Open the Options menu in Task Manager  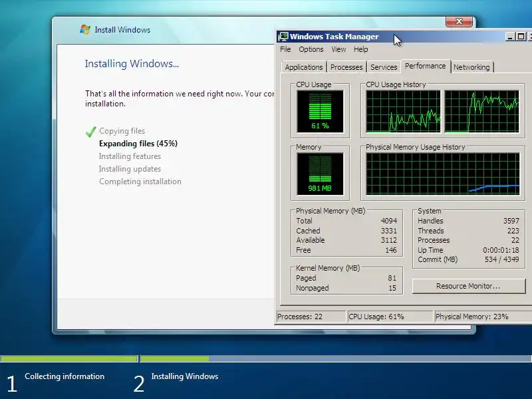click(311, 49)
